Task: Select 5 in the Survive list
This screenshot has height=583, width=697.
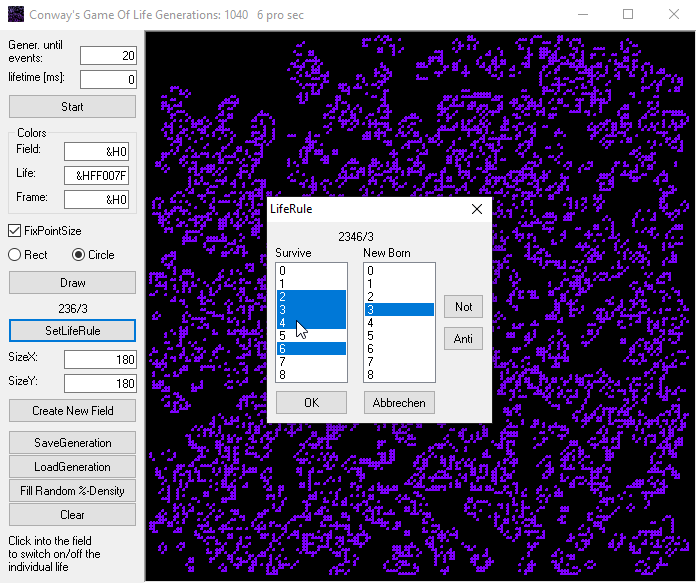Action: [x=311, y=335]
